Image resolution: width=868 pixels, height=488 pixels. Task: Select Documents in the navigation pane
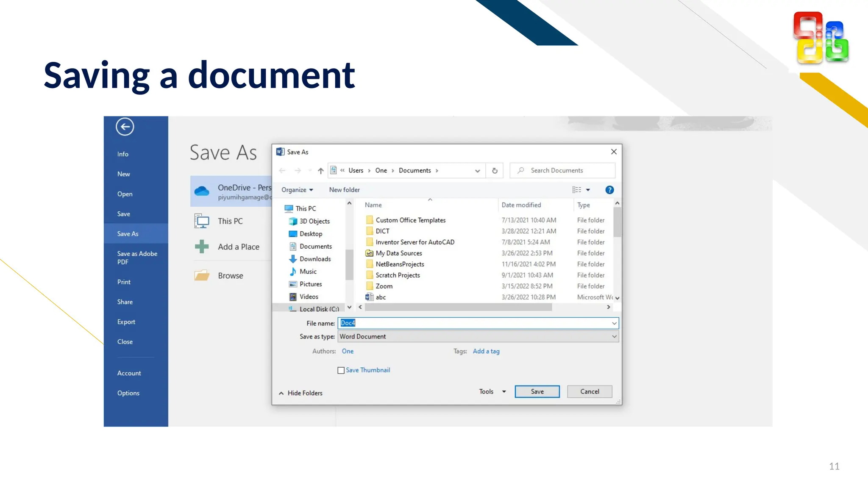(x=315, y=247)
